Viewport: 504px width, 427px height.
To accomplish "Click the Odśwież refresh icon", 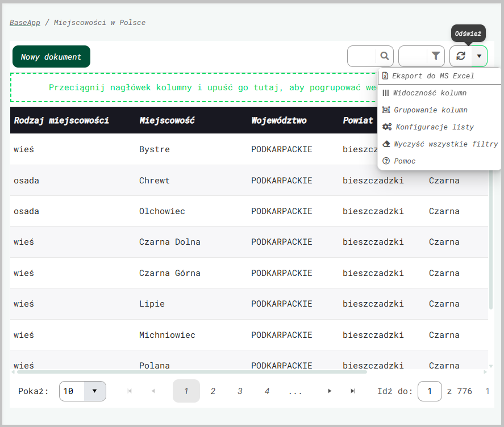I will [x=461, y=56].
